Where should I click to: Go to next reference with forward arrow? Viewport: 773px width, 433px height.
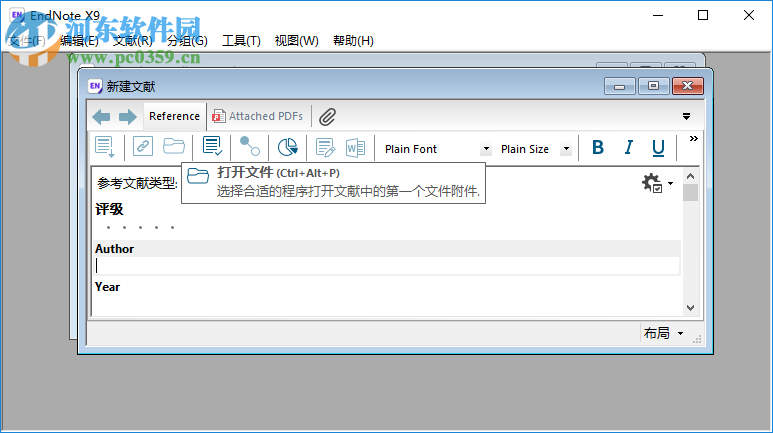tap(128, 117)
